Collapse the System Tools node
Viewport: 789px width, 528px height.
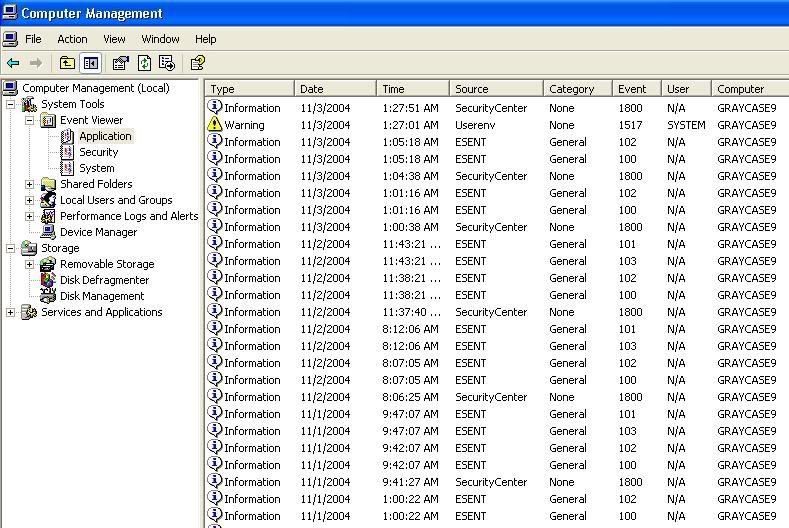(x=10, y=105)
